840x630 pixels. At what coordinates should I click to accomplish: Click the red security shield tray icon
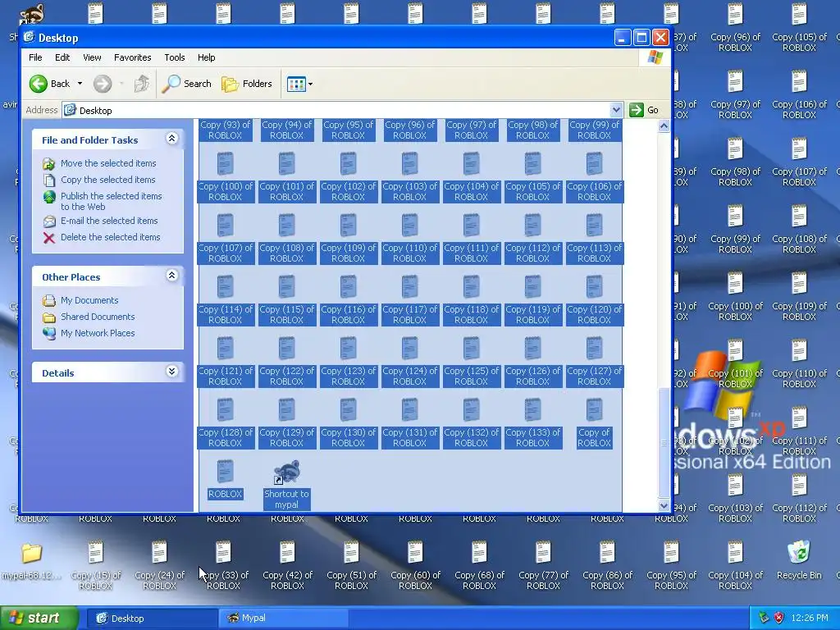[779, 618]
